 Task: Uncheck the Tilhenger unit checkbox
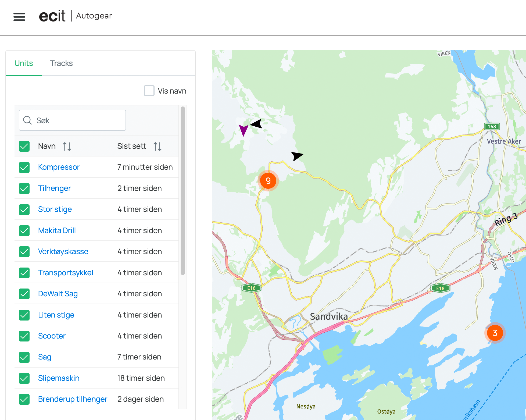(x=24, y=188)
